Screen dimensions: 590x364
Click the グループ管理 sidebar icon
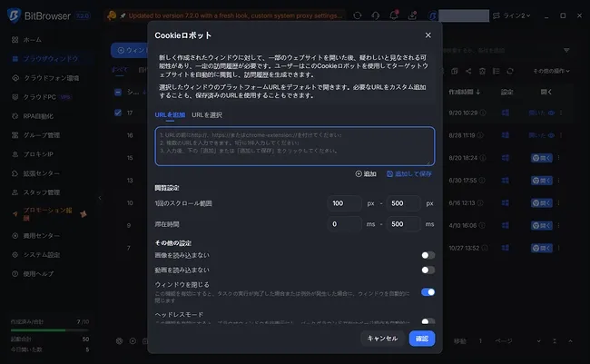[15, 134]
